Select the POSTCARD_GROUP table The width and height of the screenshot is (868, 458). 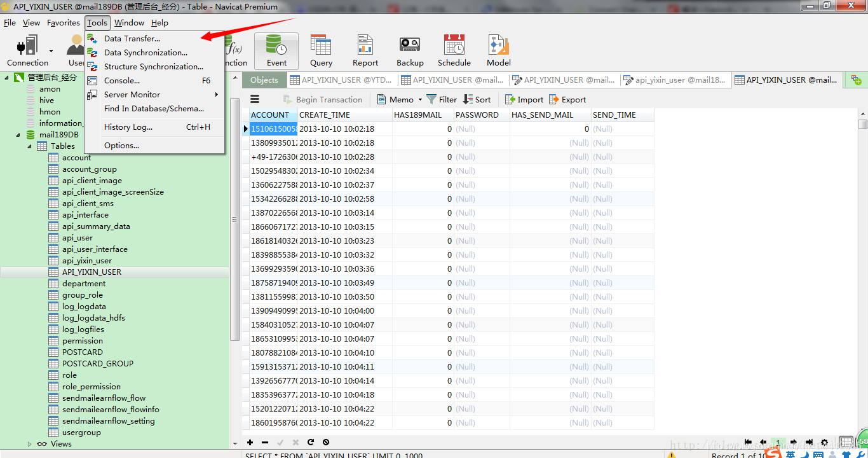coord(97,364)
